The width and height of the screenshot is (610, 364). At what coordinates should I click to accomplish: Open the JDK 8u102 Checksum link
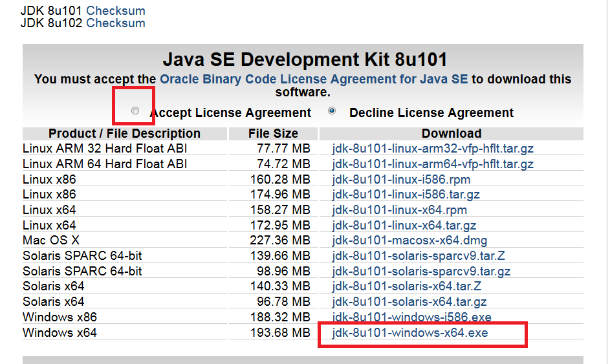(x=116, y=23)
